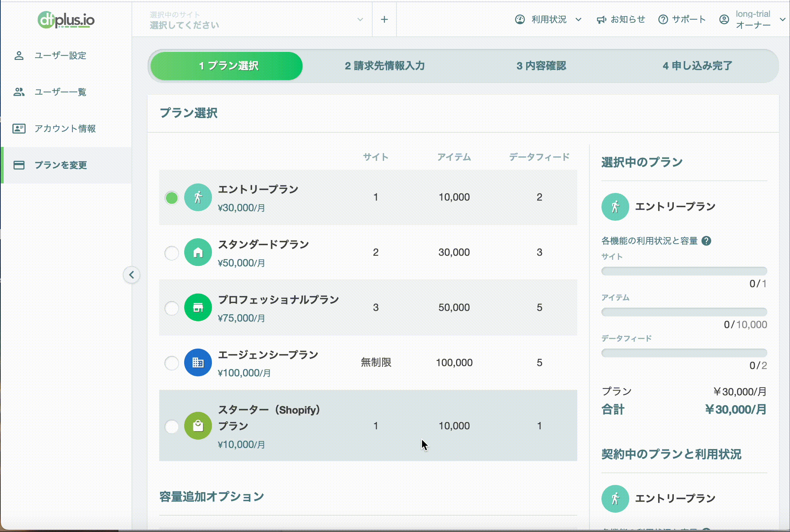This screenshot has height=532, width=790.
Task: Click the ¥10,000/月 price
Action: click(241, 445)
